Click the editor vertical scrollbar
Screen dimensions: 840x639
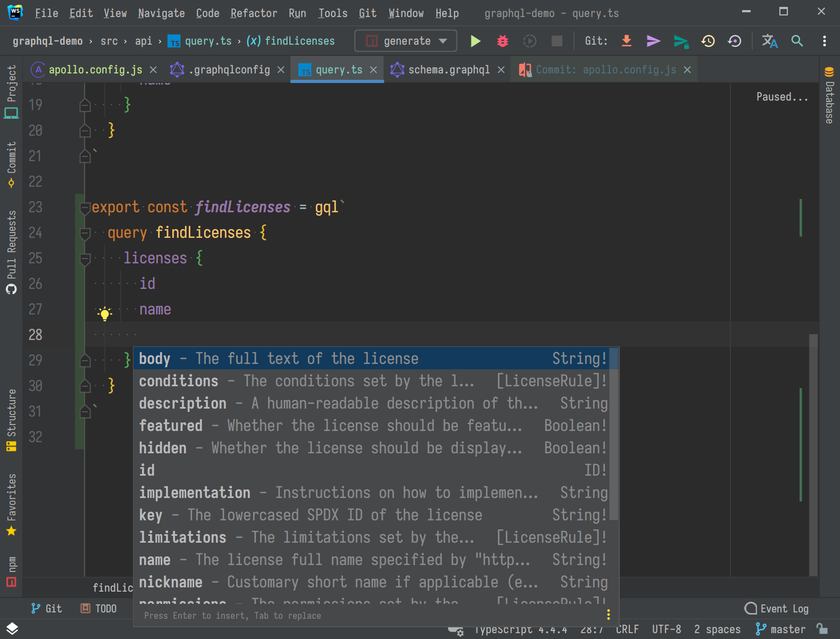pos(813,455)
